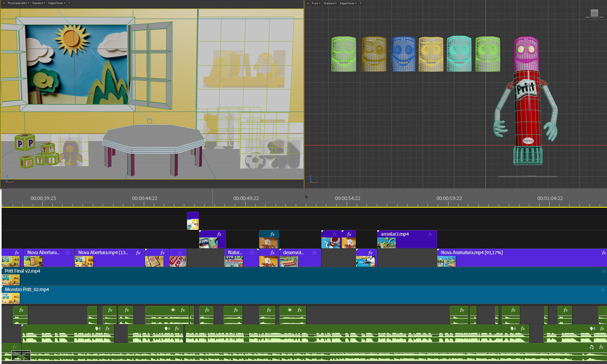Viewport: 607px width, 364px height.
Task: Select the arrastar2.mp4 clip
Action: (x=407, y=239)
